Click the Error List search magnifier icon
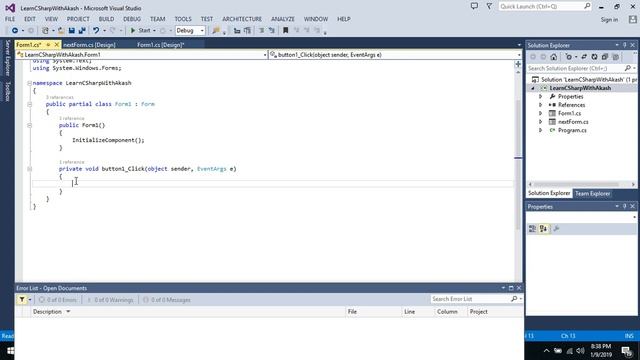Image resolution: width=640 pixels, height=360 pixels. (x=514, y=299)
